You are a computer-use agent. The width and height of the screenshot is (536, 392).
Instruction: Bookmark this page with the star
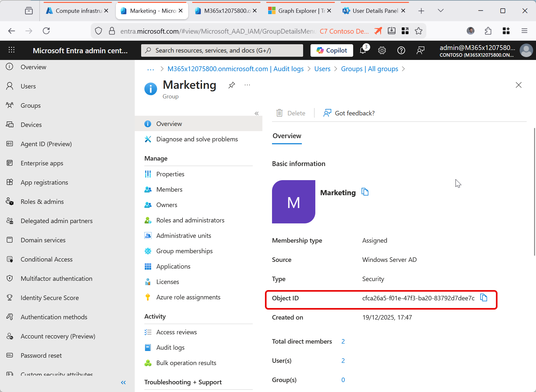[418, 31]
